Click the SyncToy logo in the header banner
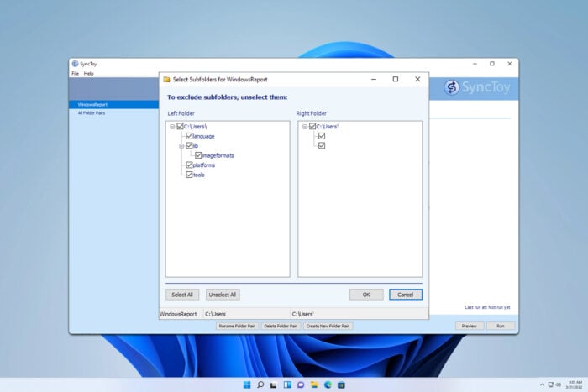This screenshot has width=588, height=392. [477, 87]
